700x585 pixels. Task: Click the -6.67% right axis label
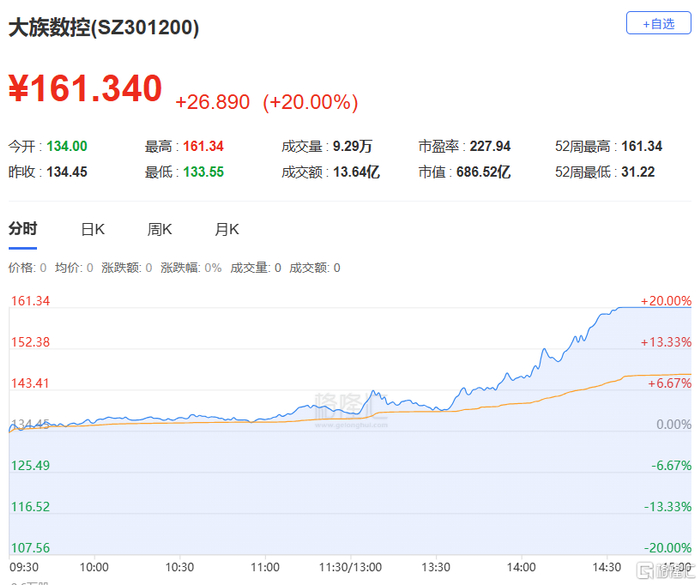tap(671, 466)
